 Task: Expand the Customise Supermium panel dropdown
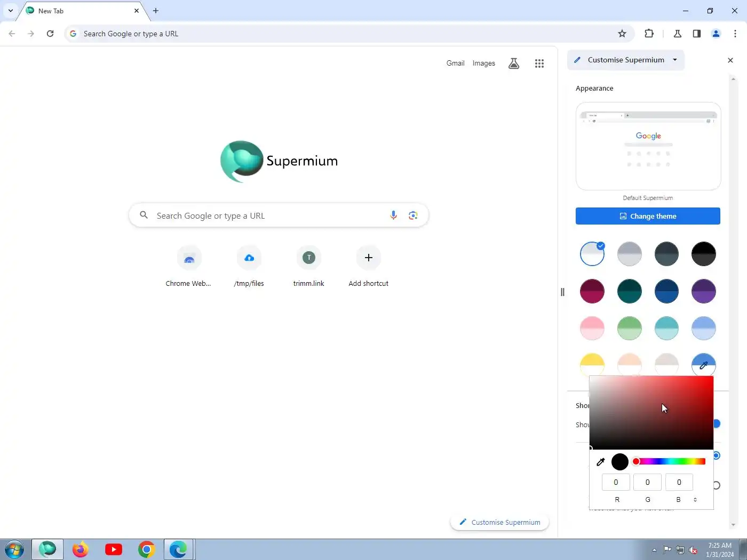675,60
